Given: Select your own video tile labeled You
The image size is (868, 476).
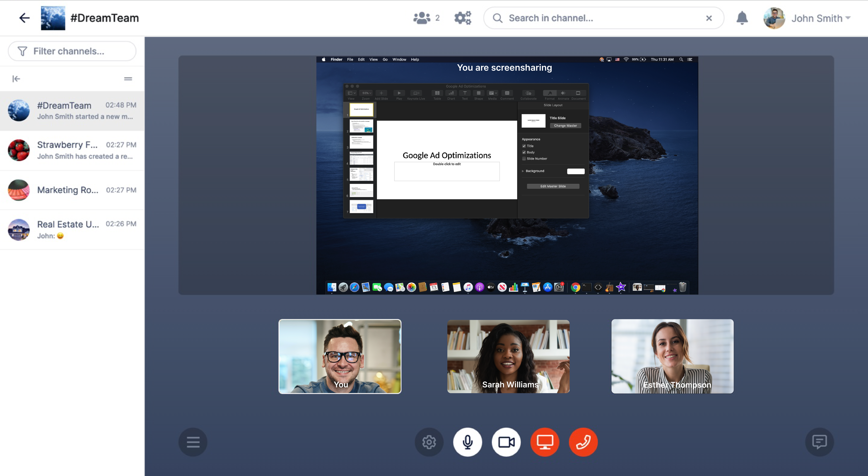Looking at the screenshot, I should pos(340,357).
